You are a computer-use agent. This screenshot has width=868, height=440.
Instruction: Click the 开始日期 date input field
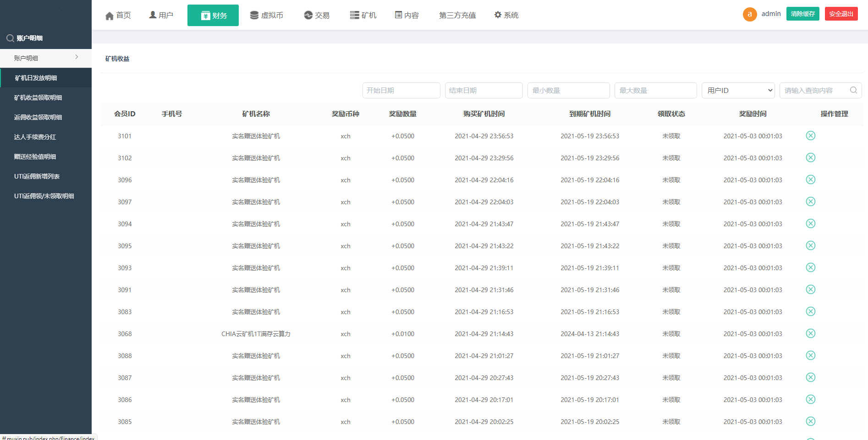point(401,90)
